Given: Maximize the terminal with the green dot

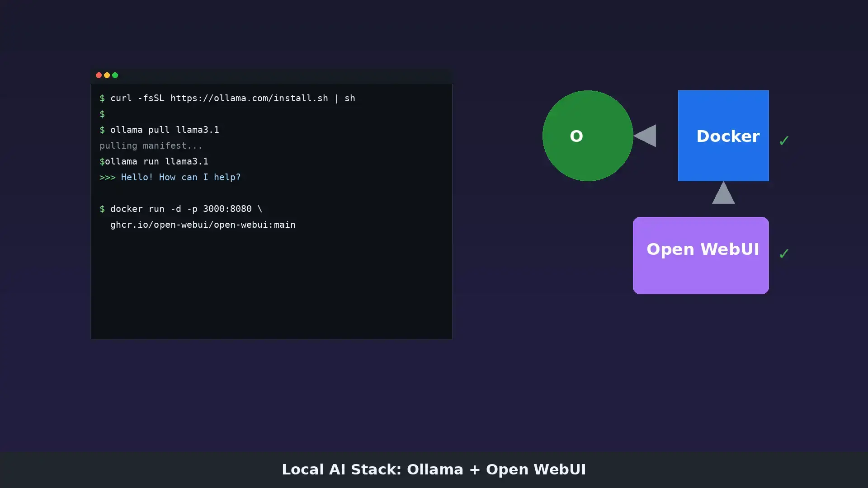Looking at the screenshot, I should [115, 75].
